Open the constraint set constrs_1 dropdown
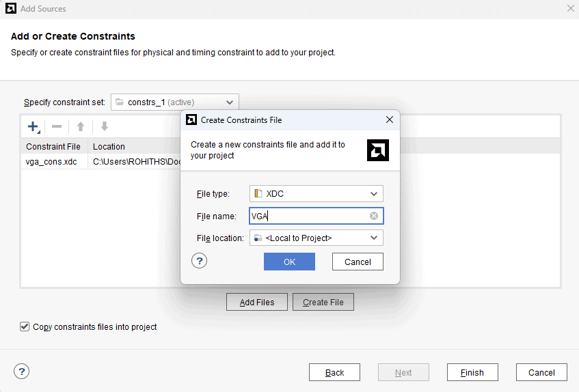Screen dimensions: 579x392 pyautogui.click(x=230, y=102)
